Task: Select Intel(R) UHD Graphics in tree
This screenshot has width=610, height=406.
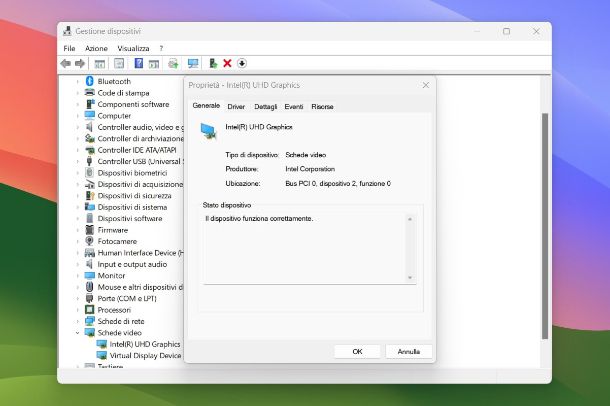Action: (x=145, y=344)
